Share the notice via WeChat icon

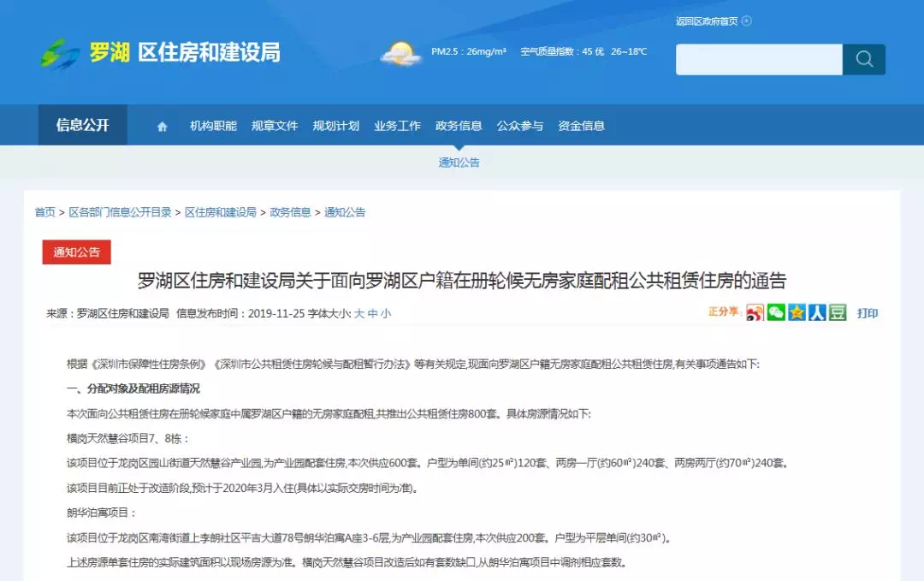776,313
